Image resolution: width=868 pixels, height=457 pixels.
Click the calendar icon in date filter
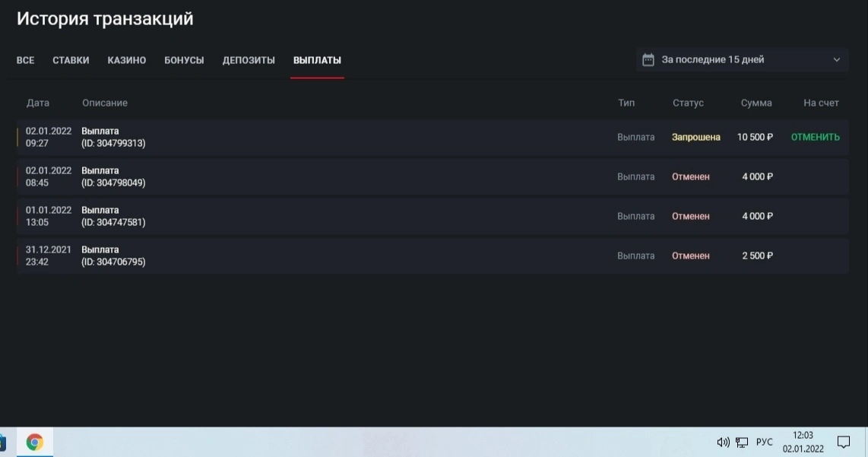coord(648,60)
